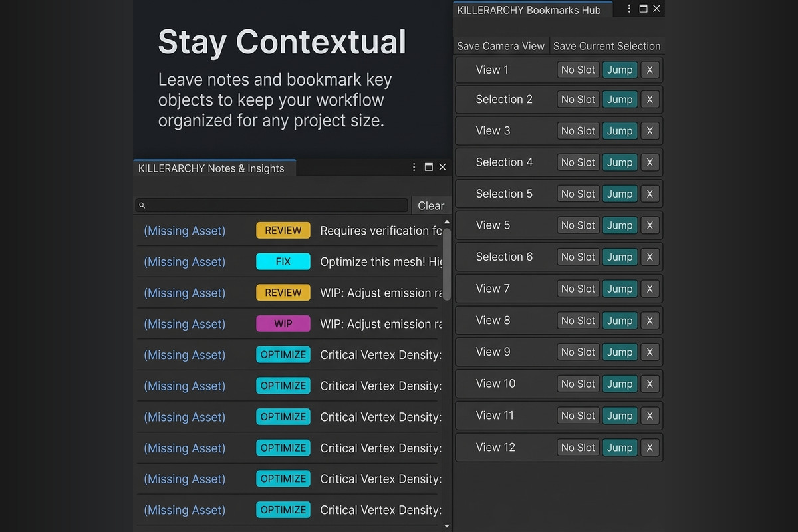
Task: Open the No Slot dropdown for View 5
Action: coord(578,225)
